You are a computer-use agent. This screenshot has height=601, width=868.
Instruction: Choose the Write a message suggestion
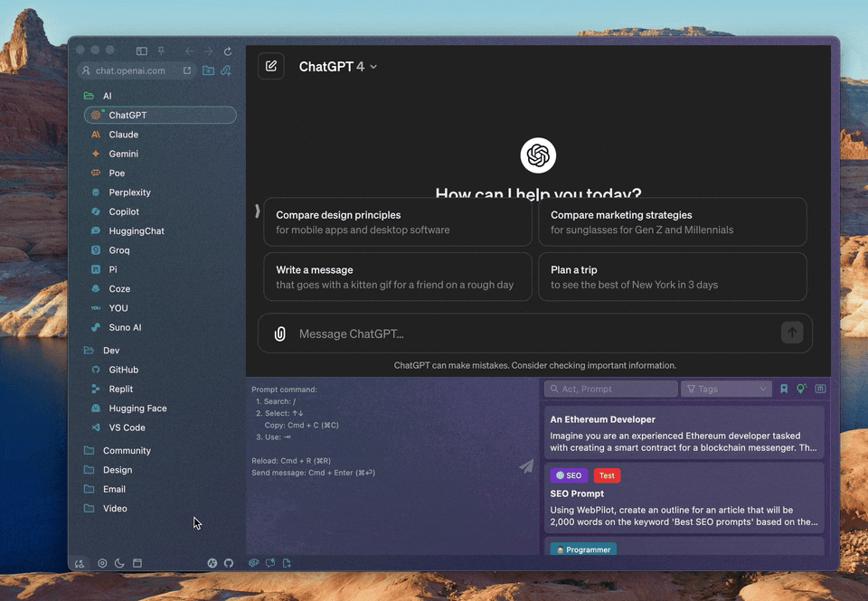pos(398,277)
